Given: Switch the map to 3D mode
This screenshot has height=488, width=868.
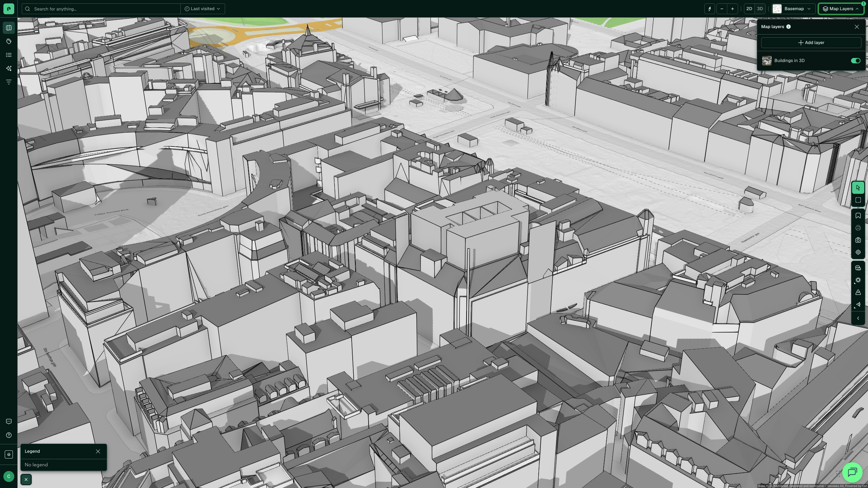Looking at the screenshot, I should pyautogui.click(x=760, y=9).
